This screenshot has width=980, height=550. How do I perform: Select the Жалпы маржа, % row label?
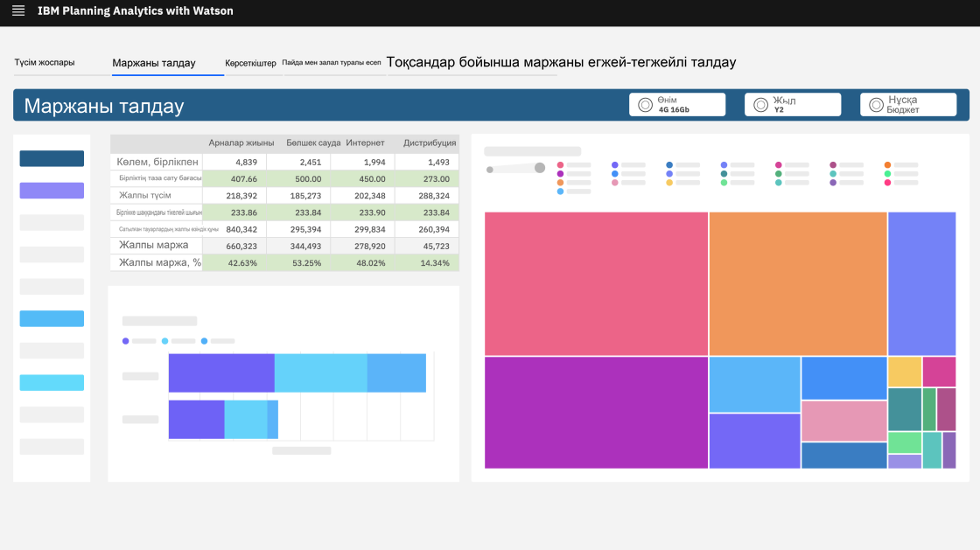coord(160,263)
